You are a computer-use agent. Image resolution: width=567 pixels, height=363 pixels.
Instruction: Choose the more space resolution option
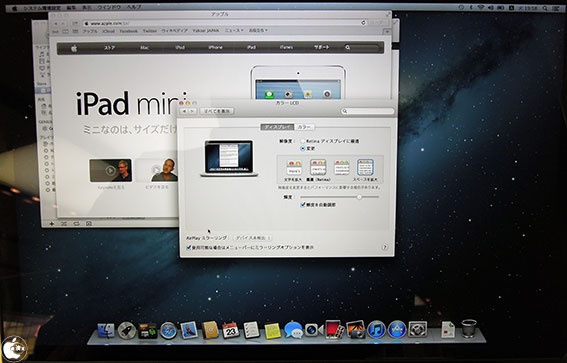coord(365,168)
